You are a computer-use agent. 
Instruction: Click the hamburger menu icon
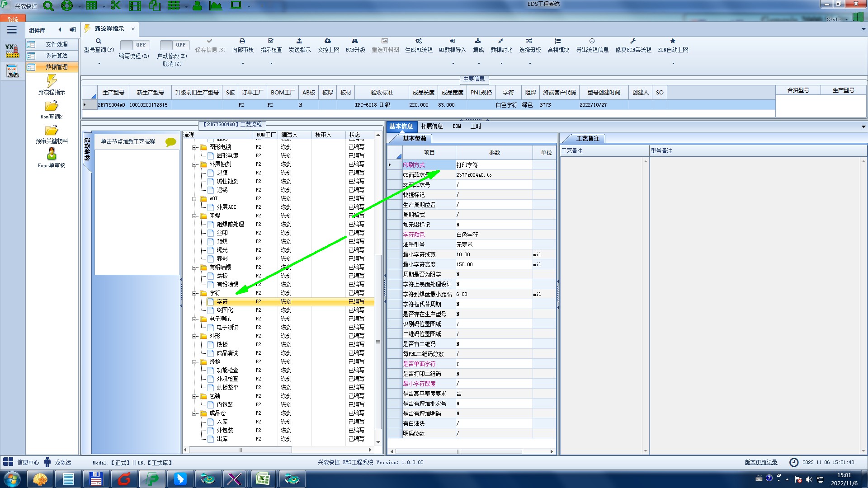coord(12,30)
